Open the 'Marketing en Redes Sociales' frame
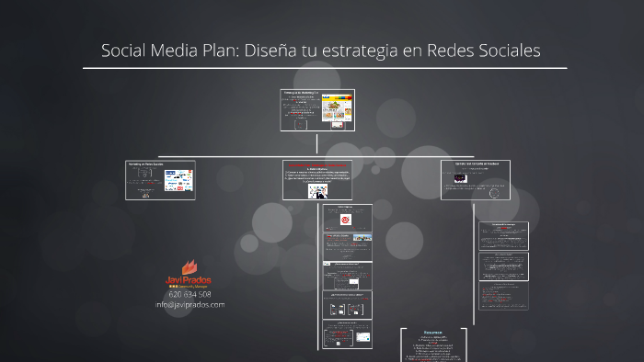644x362 pixels. coord(160,180)
